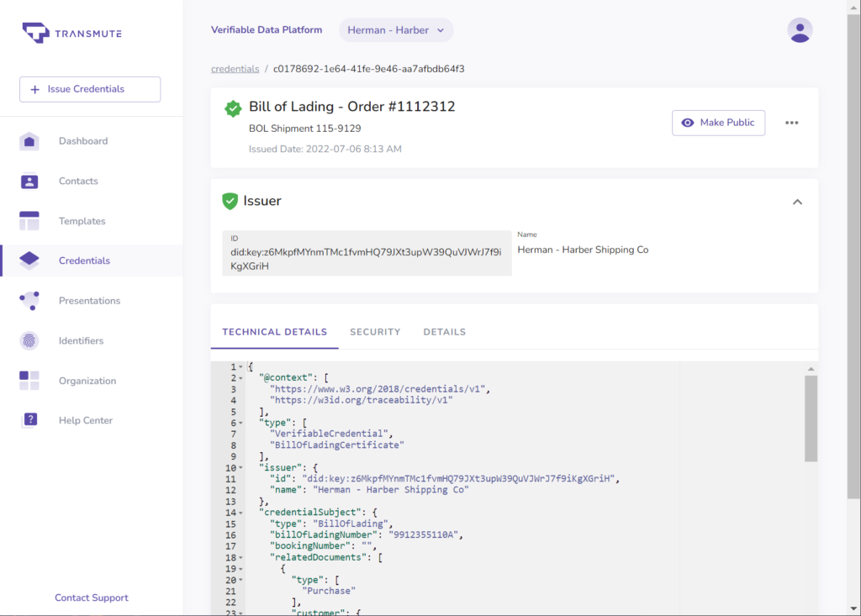
Task: Click the Bill of Lading - Order #1112312 heading
Action: 352,107
